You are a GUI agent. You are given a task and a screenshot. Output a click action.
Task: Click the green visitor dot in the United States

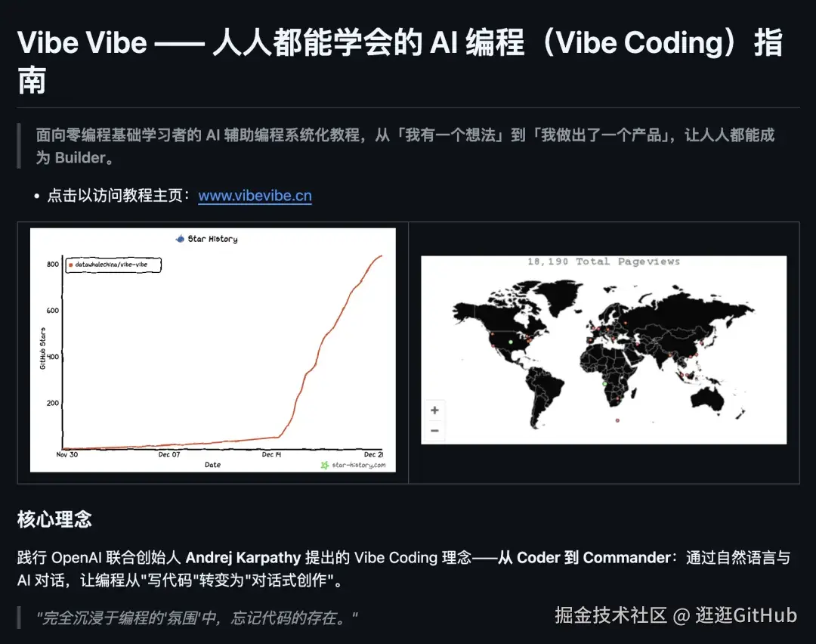(x=511, y=342)
